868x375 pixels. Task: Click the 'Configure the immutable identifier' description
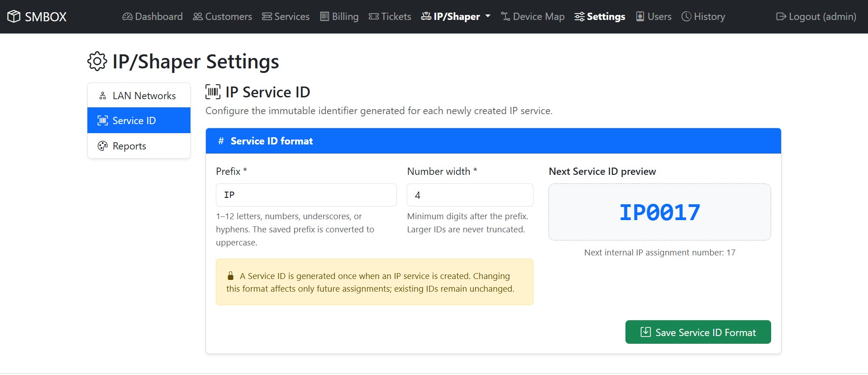(x=379, y=111)
